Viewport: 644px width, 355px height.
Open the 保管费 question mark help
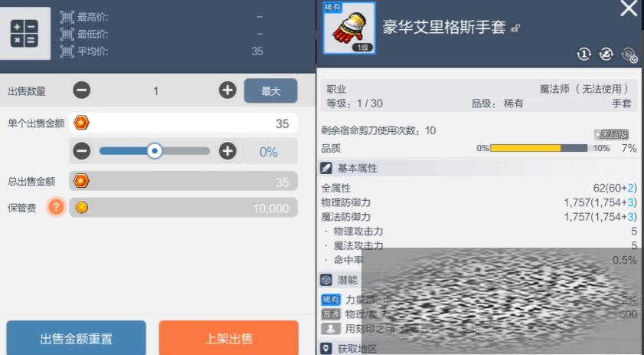(56, 207)
